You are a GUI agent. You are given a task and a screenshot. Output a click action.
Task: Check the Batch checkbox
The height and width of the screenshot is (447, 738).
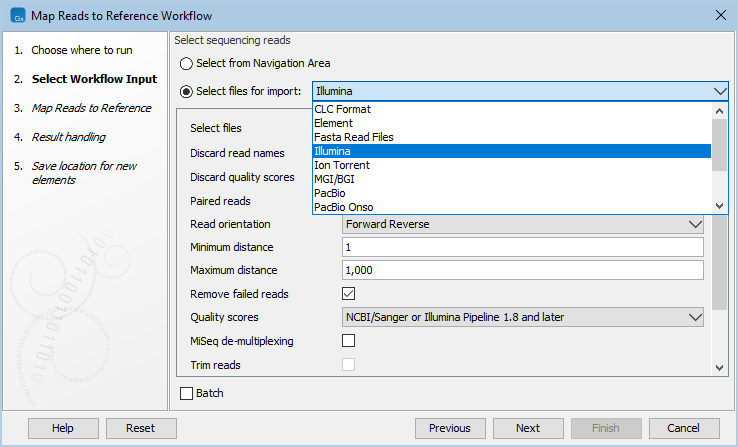pos(187,393)
